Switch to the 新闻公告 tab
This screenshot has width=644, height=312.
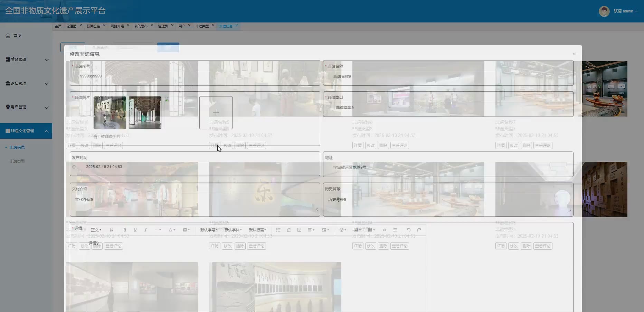coord(93,26)
